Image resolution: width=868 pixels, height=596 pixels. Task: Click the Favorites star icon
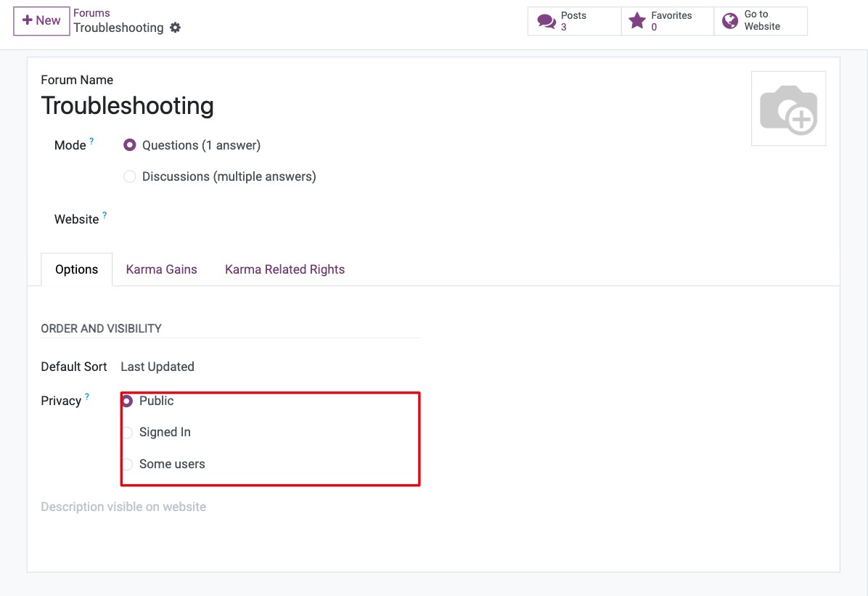click(x=637, y=21)
